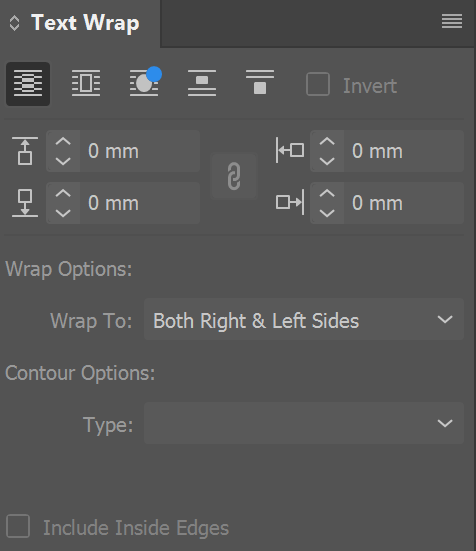Select Jump to Next Column icon
The width and height of the screenshot is (476, 551).
(x=260, y=83)
